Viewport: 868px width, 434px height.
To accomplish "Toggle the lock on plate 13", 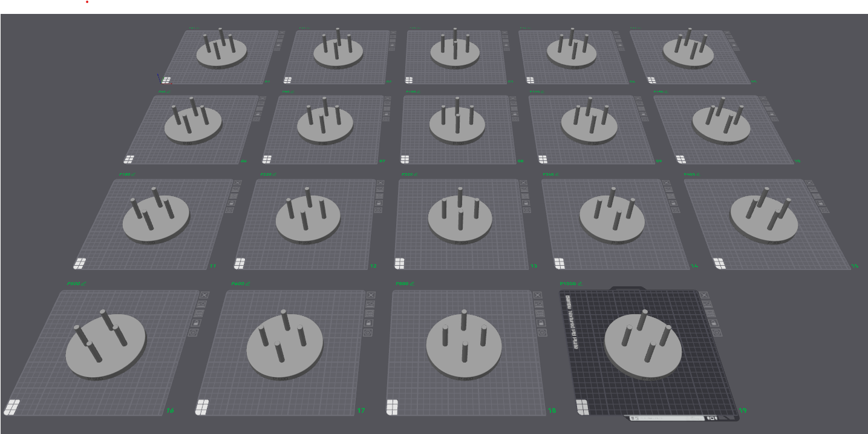I will [526, 203].
